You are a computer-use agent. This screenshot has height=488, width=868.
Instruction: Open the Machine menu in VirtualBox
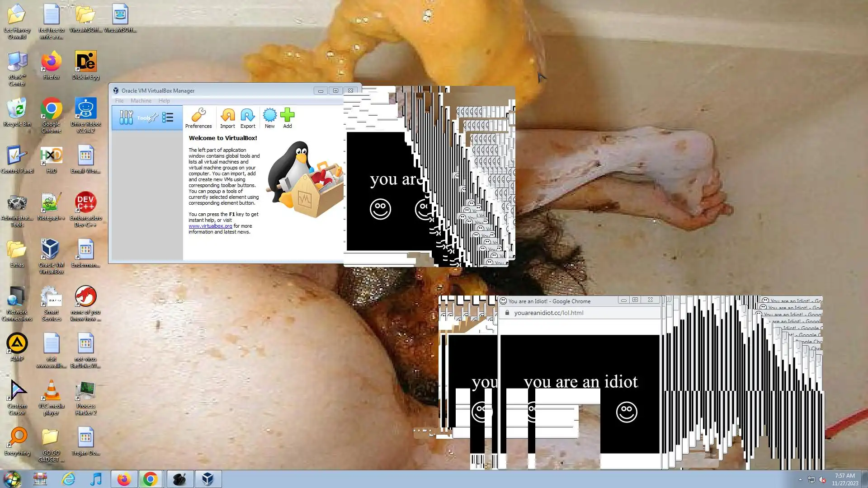click(x=141, y=101)
